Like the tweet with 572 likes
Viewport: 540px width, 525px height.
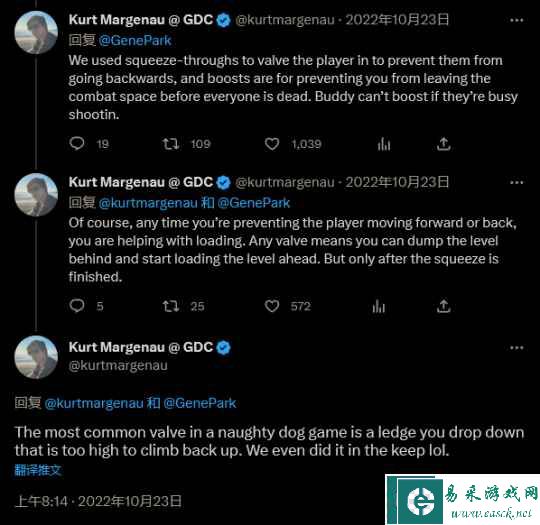click(272, 306)
